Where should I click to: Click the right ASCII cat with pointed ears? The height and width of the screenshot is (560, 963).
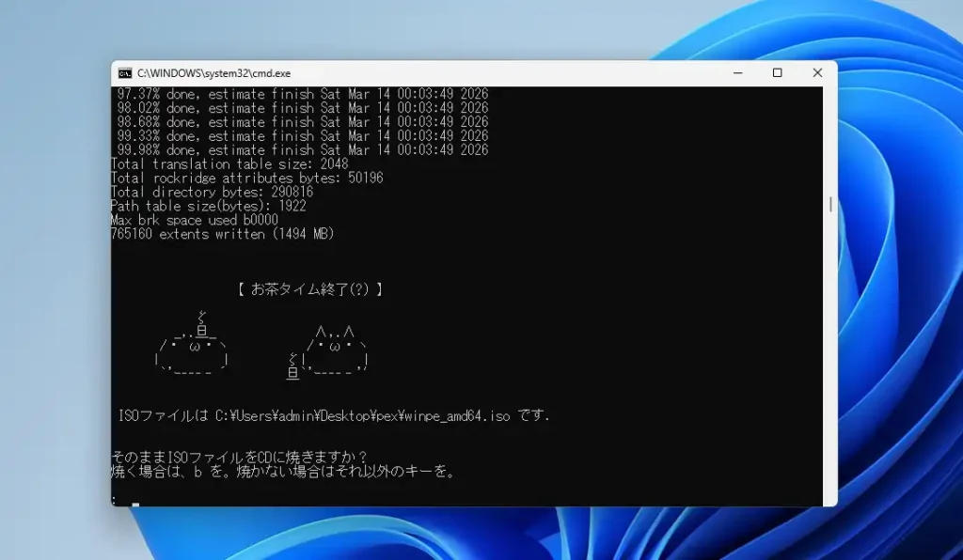(329, 351)
